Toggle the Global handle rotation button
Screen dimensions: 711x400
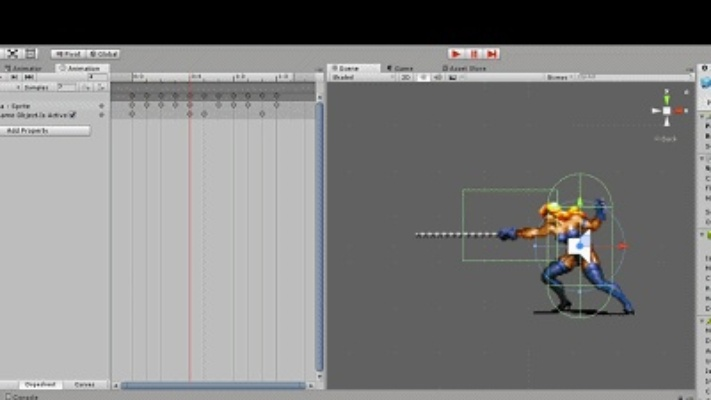pyautogui.click(x=103, y=54)
